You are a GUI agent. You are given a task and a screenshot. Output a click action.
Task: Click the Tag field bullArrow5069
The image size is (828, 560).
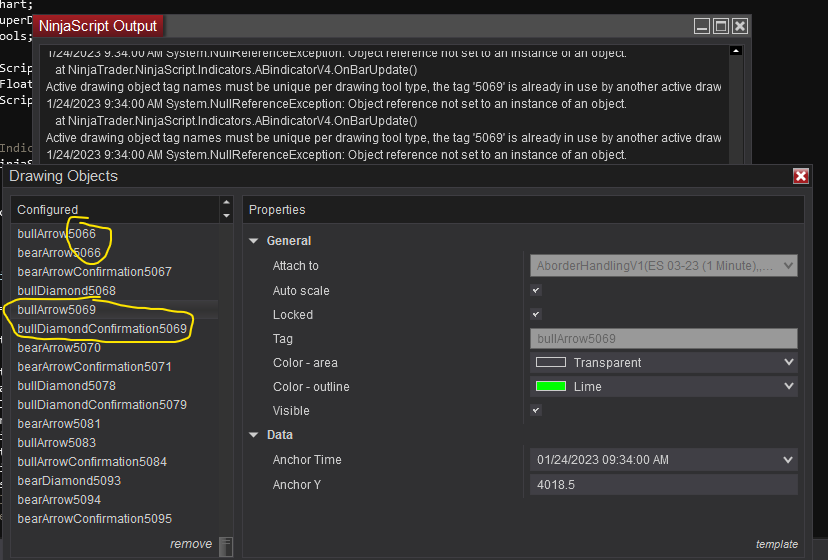pyautogui.click(x=664, y=339)
